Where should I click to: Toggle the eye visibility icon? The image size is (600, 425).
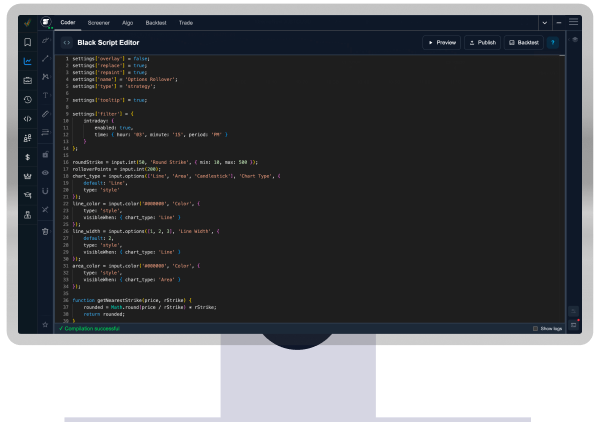tap(45, 173)
